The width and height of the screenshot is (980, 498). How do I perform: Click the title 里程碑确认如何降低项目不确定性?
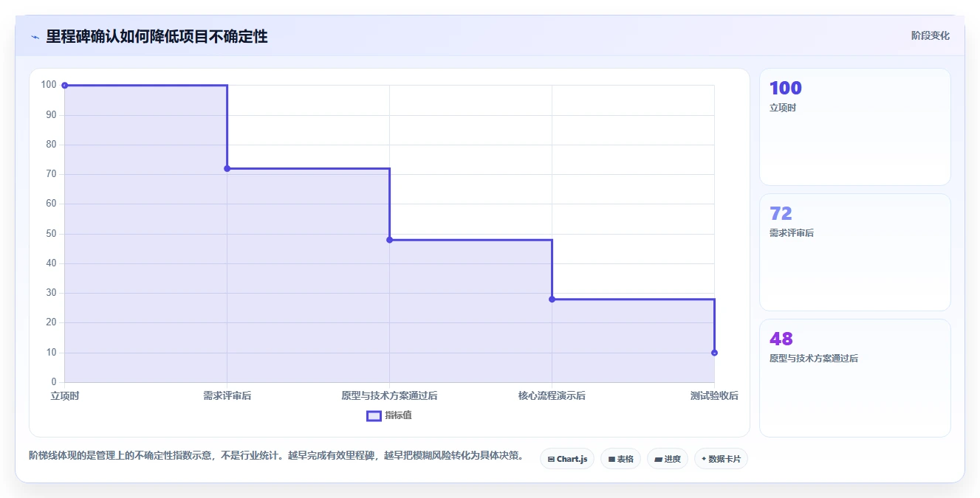[x=157, y=36]
